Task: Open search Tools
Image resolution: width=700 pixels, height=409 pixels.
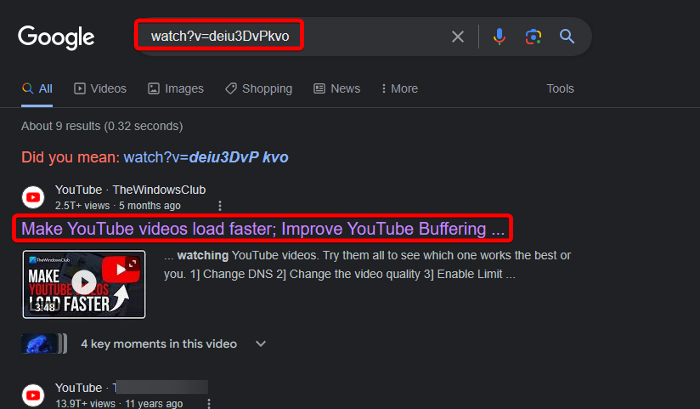Action: point(560,89)
